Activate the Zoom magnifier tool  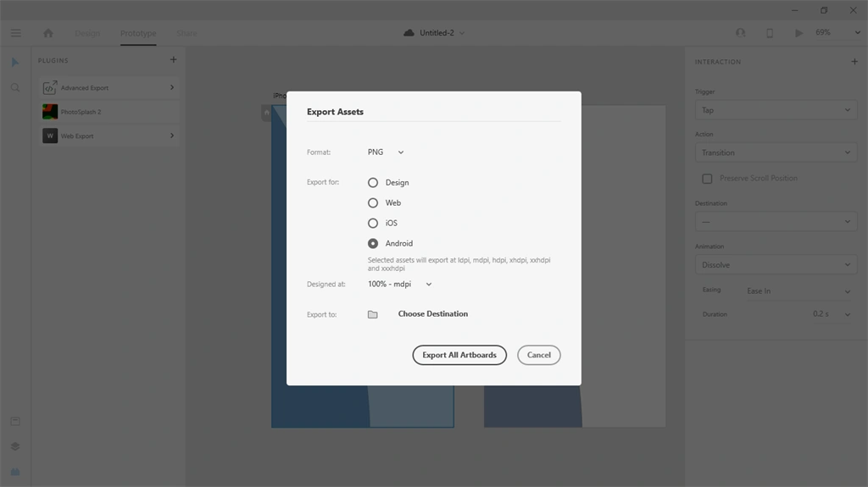(x=15, y=88)
